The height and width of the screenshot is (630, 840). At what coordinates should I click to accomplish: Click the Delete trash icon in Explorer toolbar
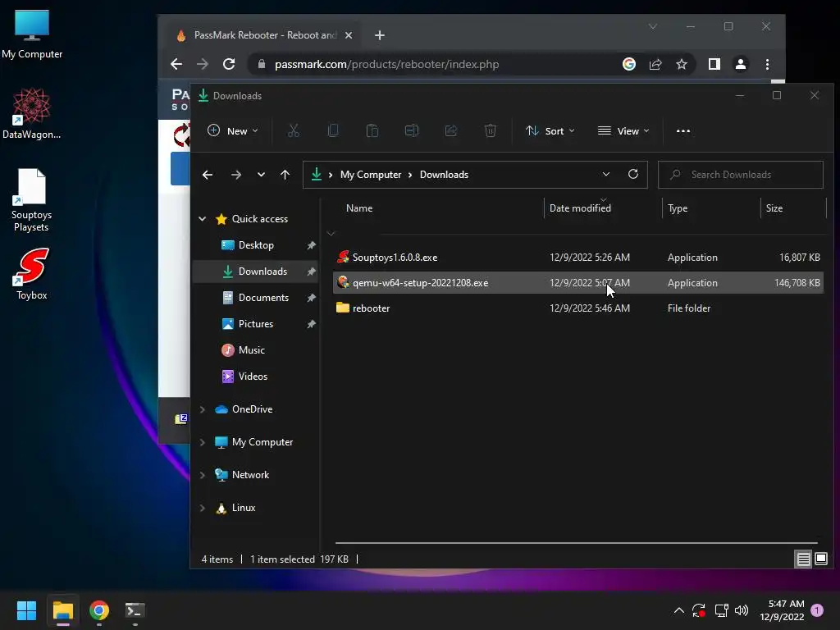click(491, 130)
